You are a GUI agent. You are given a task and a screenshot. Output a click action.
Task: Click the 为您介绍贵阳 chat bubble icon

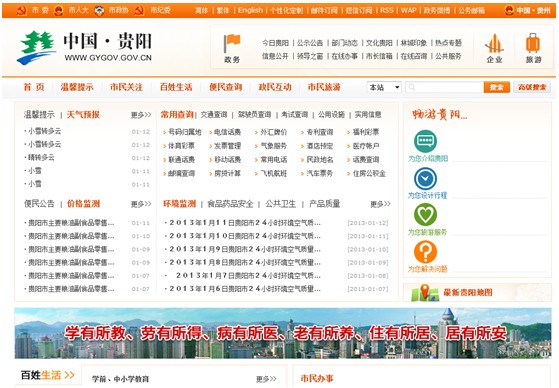coord(425,142)
